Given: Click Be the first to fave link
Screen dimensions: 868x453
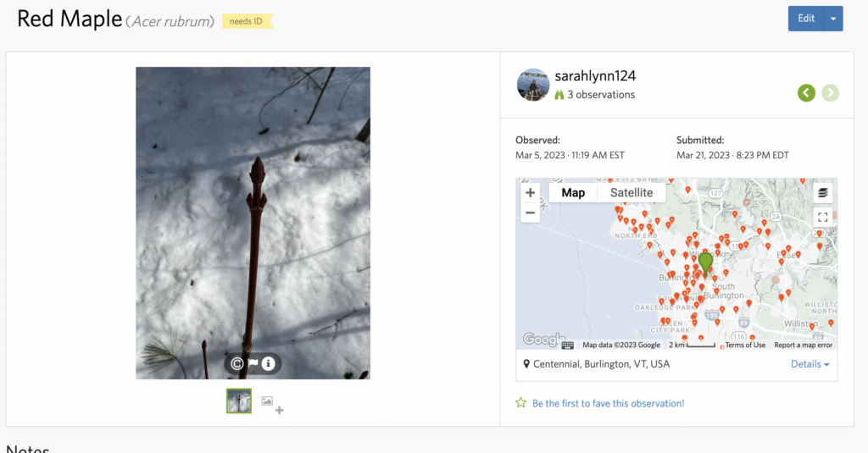Looking at the screenshot, I should point(608,403).
